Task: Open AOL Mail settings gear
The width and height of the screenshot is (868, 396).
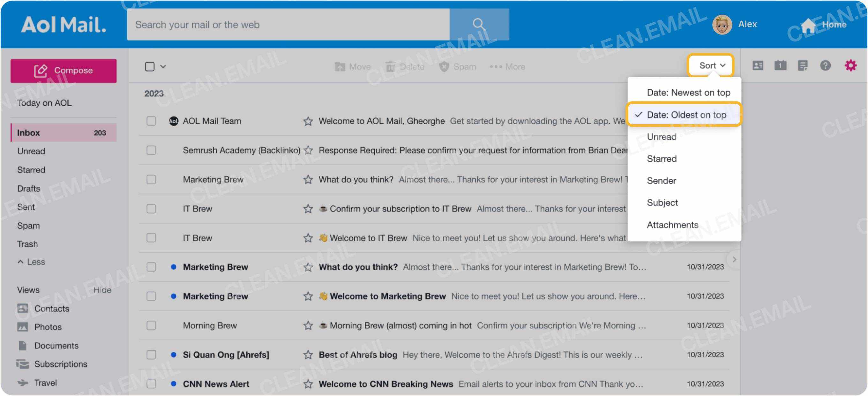Action: (x=851, y=66)
